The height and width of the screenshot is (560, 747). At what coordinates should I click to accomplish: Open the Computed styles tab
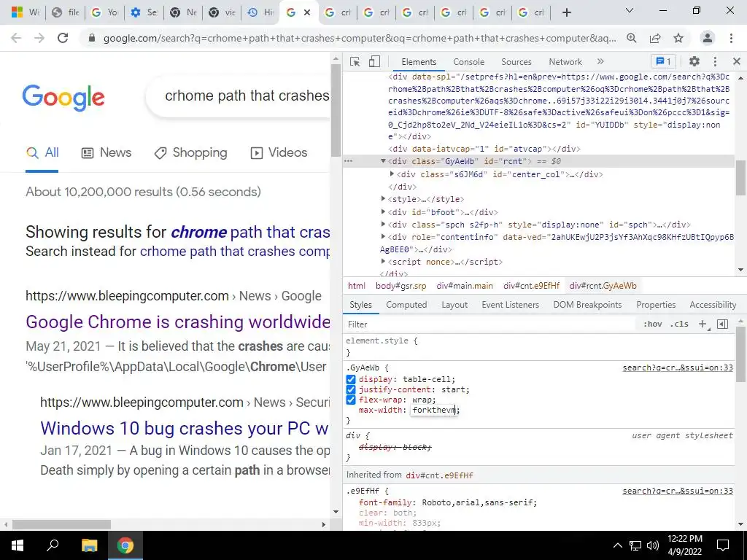[x=406, y=305]
